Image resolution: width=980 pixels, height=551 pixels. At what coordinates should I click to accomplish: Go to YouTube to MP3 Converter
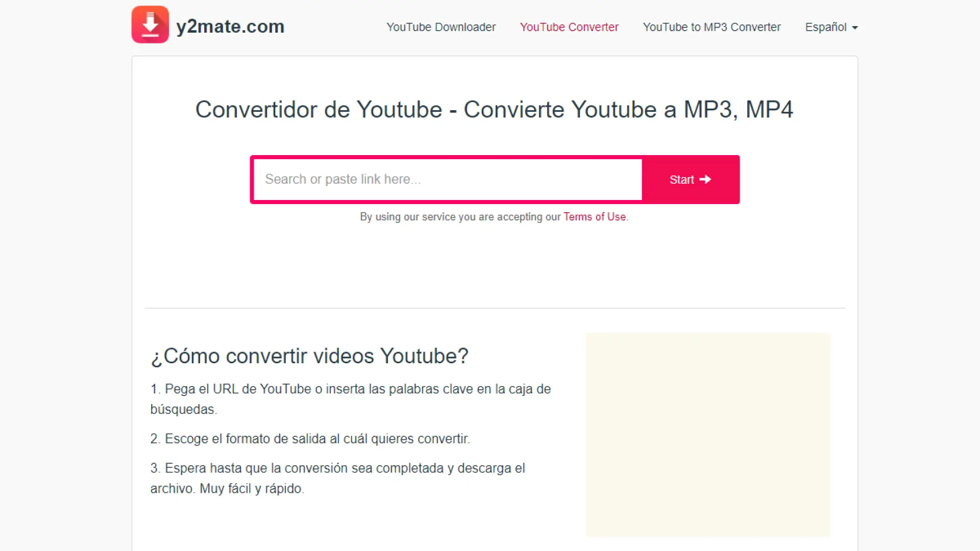click(x=712, y=27)
